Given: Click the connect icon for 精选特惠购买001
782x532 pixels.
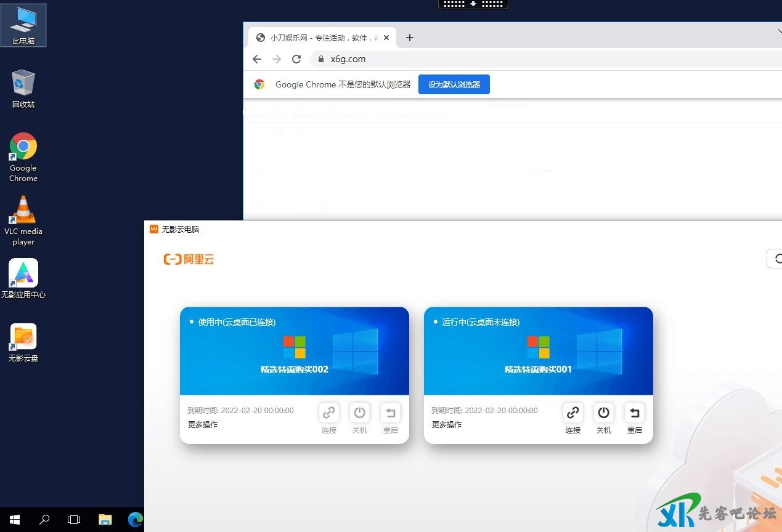Looking at the screenshot, I should click(x=572, y=413).
